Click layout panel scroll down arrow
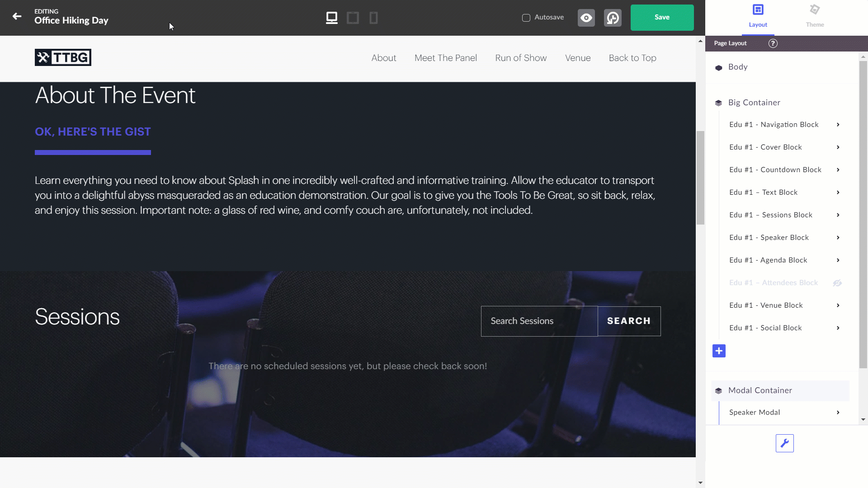Image resolution: width=868 pixels, height=488 pixels. tap(863, 420)
